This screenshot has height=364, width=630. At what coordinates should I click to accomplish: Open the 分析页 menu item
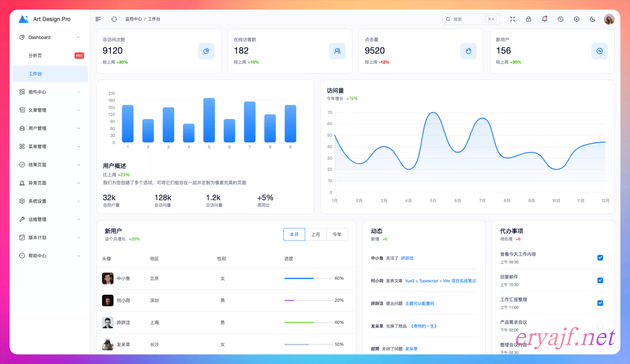tap(35, 55)
